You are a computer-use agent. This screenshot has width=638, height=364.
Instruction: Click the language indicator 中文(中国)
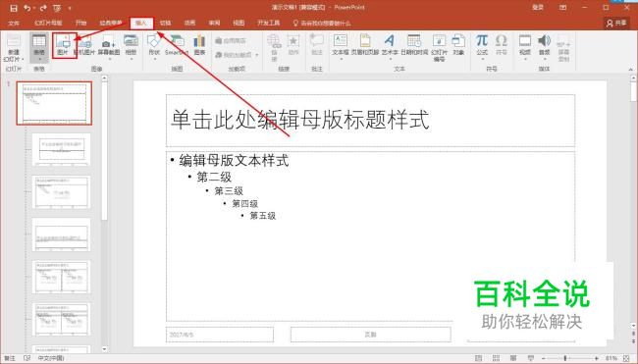[51, 358]
